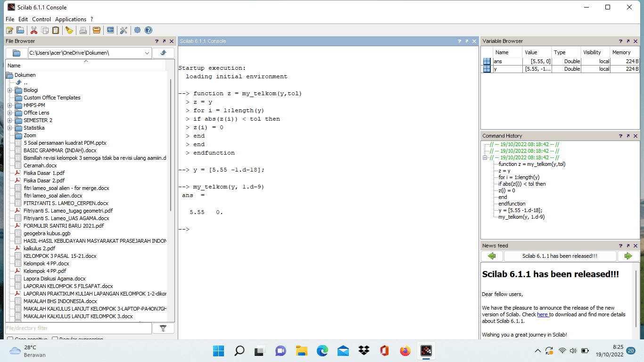Image resolution: width=644 pixels, height=362 pixels.
Task: Close the News feed panel
Action: [x=636, y=246]
